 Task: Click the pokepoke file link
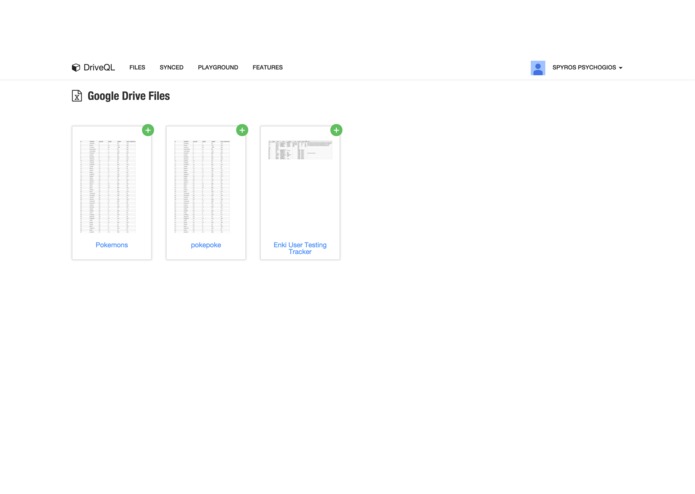click(x=206, y=245)
